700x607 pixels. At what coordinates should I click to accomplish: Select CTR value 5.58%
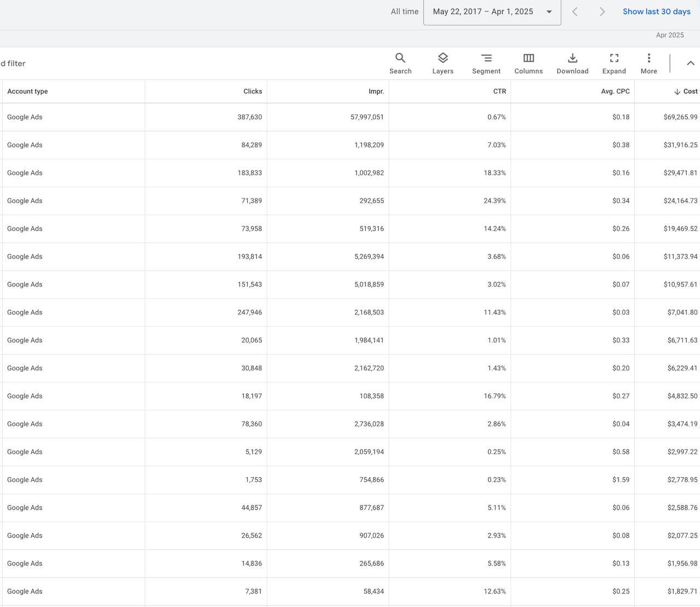click(x=497, y=563)
